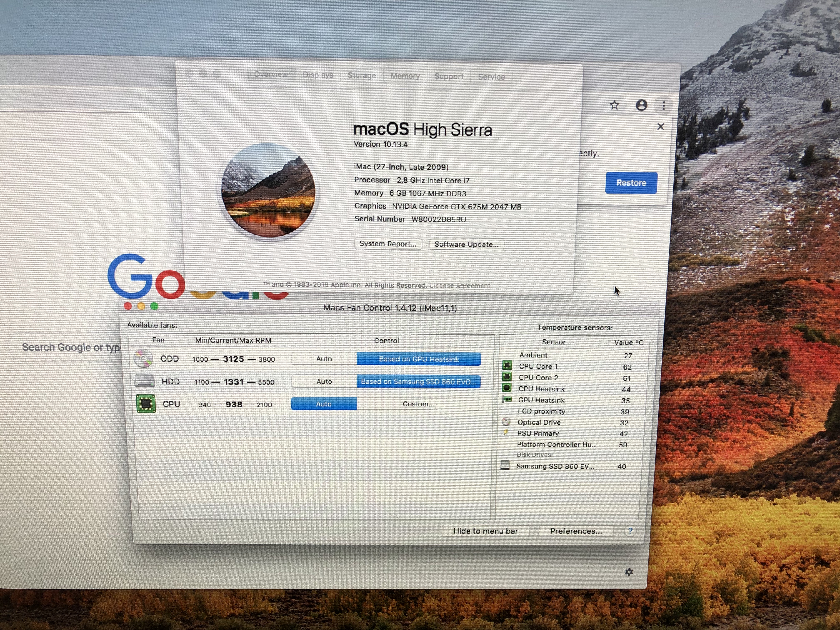Open the help question mark button
The image size is (840, 630).
click(630, 531)
